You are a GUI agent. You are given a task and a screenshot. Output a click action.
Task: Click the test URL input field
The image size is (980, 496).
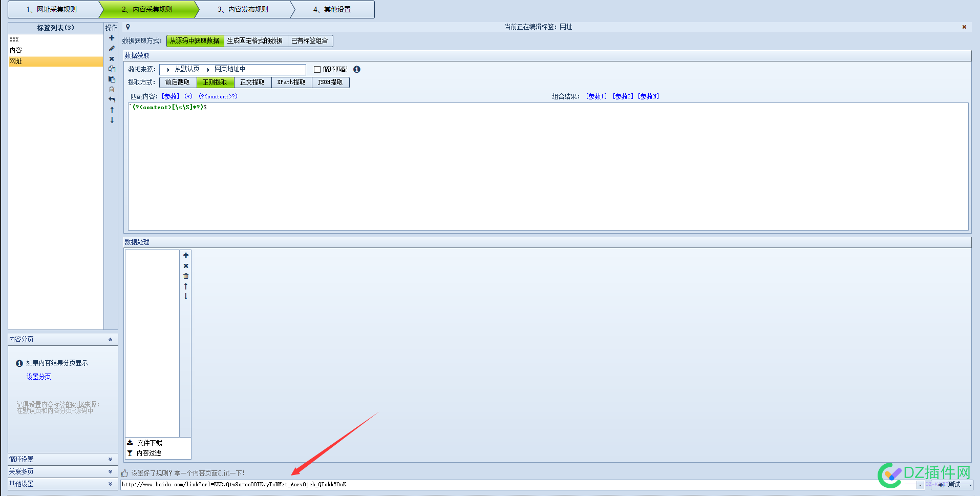tap(512, 484)
